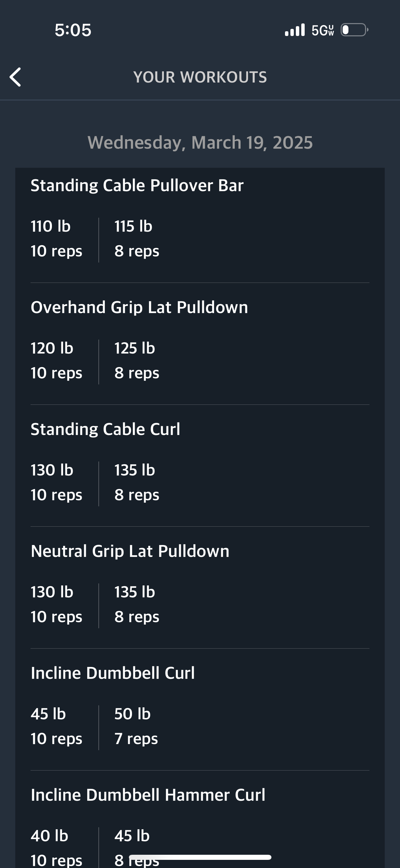The width and height of the screenshot is (400, 868).
Task: Tap 50 lb 7 reps set
Action: coord(136,726)
